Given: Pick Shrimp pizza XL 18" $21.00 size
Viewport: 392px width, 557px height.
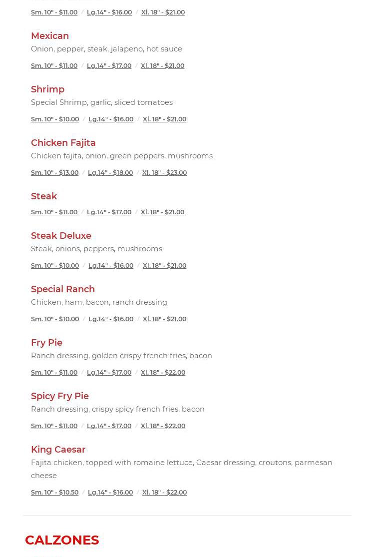Looking at the screenshot, I should pyautogui.click(x=164, y=119).
